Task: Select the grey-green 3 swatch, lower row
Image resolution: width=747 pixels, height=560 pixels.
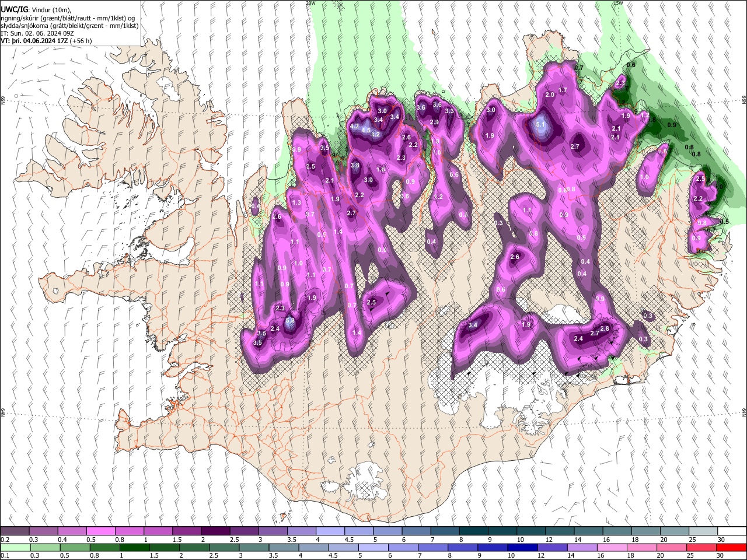Action: [x=253, y=547]
